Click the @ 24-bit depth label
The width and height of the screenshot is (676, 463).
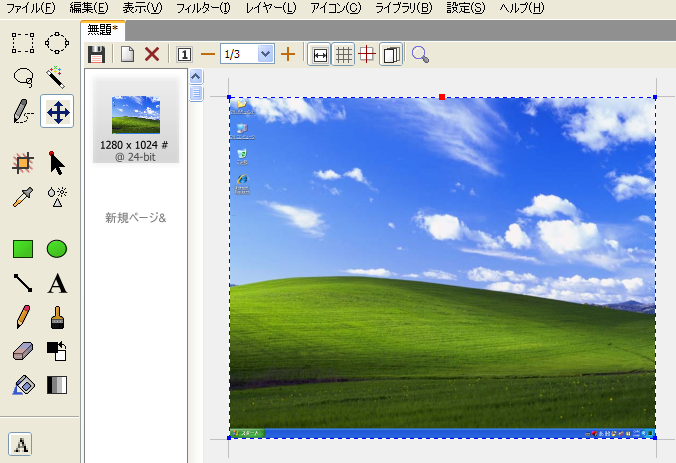point(135,157)
